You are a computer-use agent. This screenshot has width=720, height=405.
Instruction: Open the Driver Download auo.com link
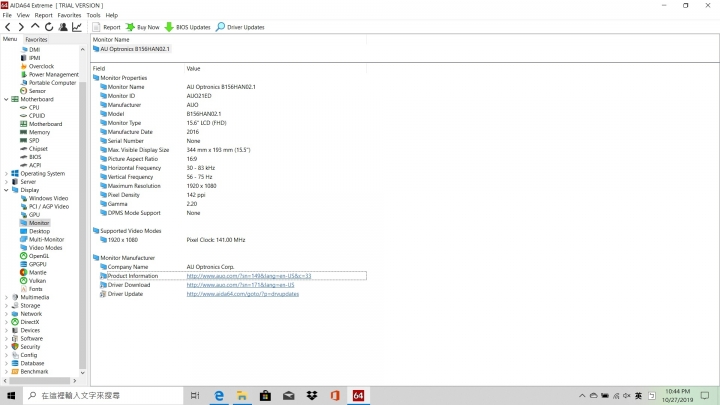[240, 285]
